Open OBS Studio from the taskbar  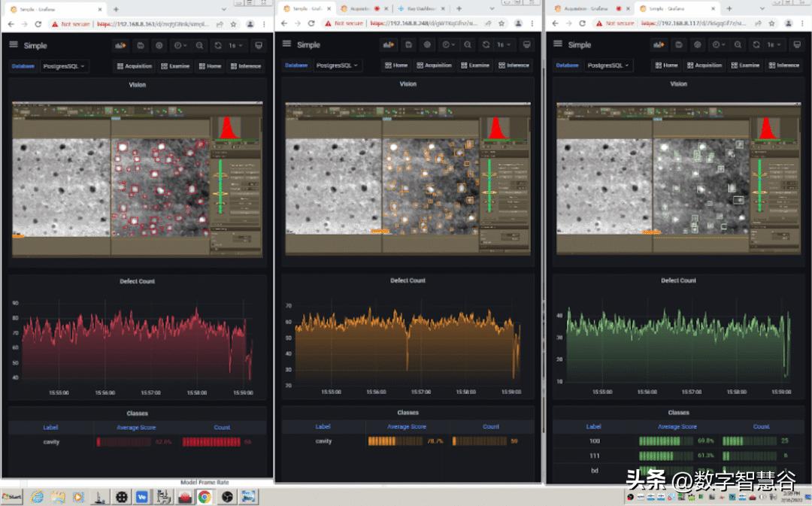[227, 497]
